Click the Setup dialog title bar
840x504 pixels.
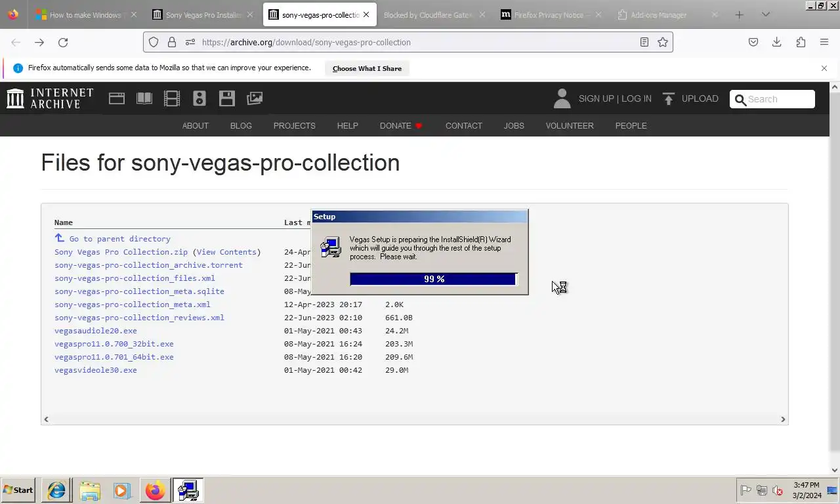click(x=419, y=217)
